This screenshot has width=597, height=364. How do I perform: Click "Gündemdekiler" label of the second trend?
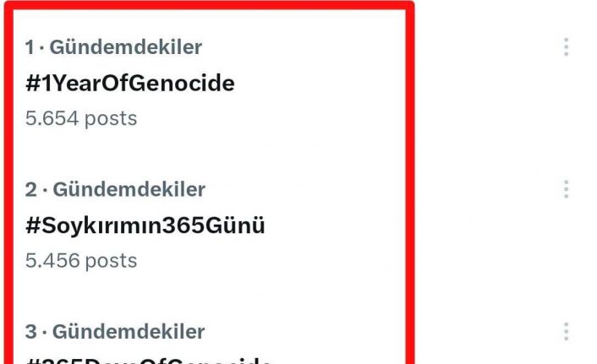128,189
